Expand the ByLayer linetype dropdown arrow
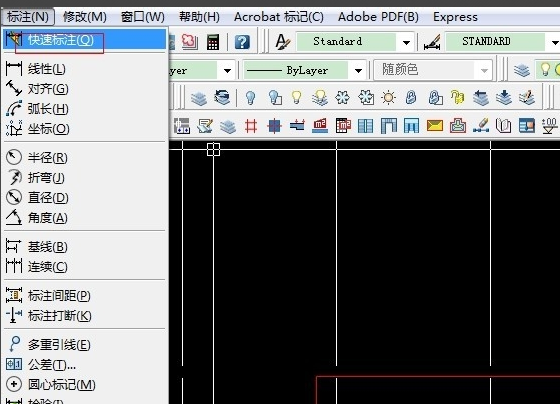 [x=359, y=70]
